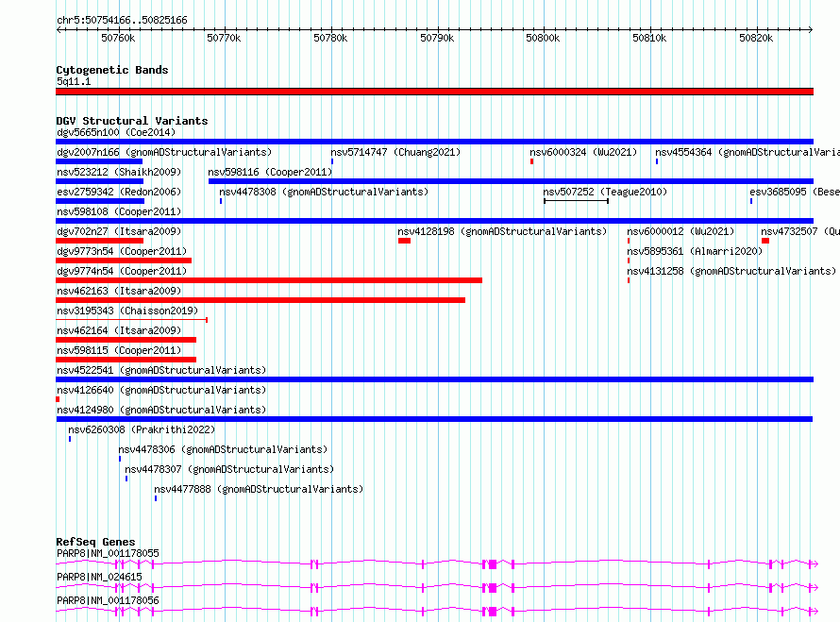Select nsv598115 (Cooper2011) label

click(119, 350)
